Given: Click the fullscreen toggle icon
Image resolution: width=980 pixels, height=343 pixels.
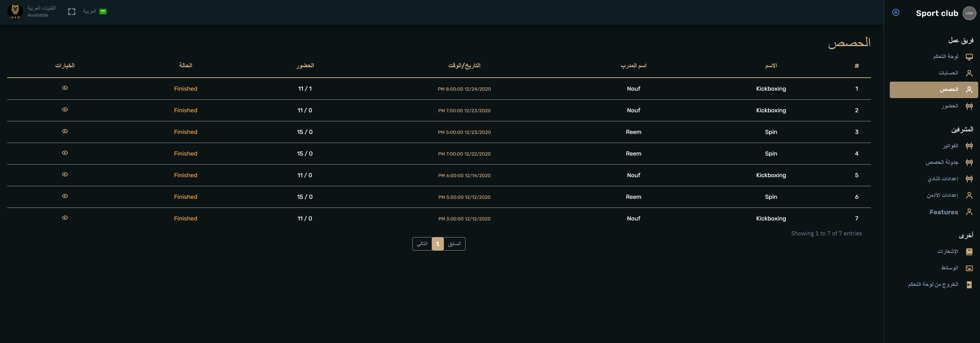Looking at the screenshot, I should tap(71, 12).
